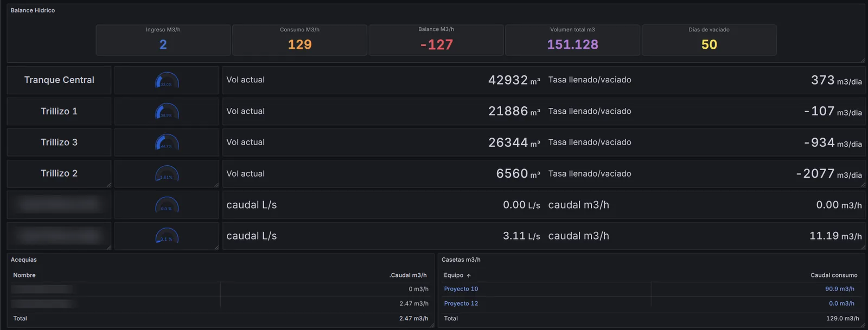Open the Proyecto 10 link
The width and height of the screenshot is (868, 330).
[461, 289]
